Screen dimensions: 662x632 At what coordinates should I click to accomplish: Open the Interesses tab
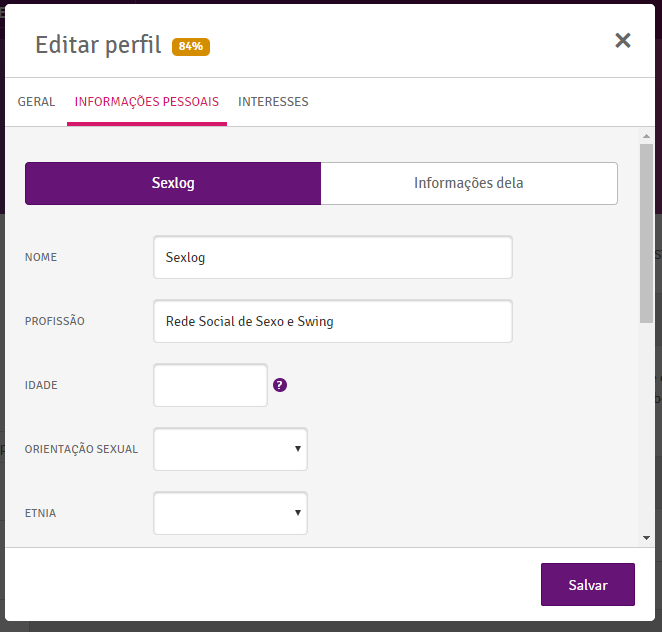point(273,102)
